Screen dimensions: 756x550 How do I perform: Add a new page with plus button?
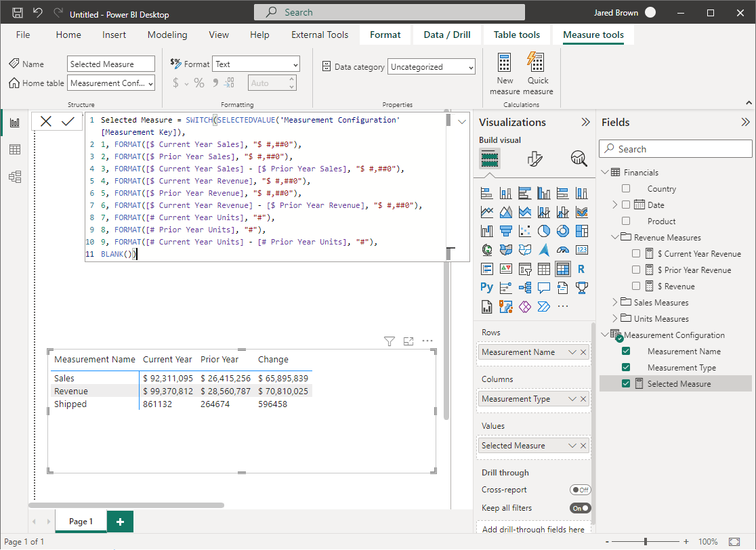pos(120,522)
